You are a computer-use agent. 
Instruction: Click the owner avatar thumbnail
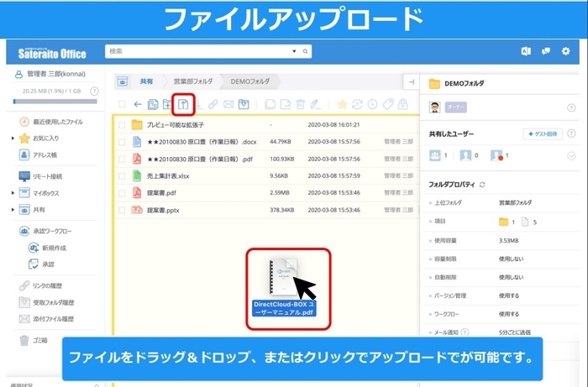[x=434, y=107]
